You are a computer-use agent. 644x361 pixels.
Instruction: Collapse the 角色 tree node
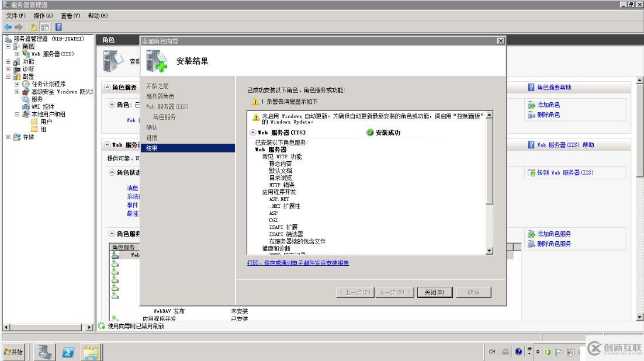[8, 46]
